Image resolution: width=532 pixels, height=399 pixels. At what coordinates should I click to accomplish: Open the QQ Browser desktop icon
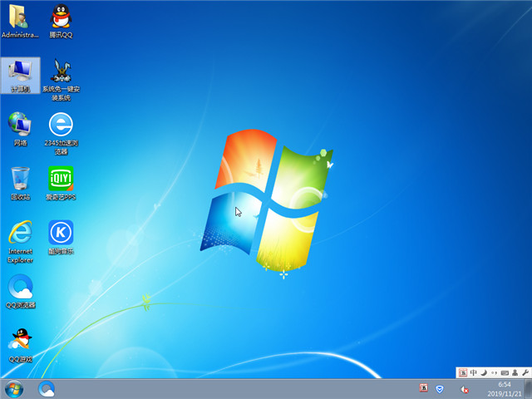20,291
